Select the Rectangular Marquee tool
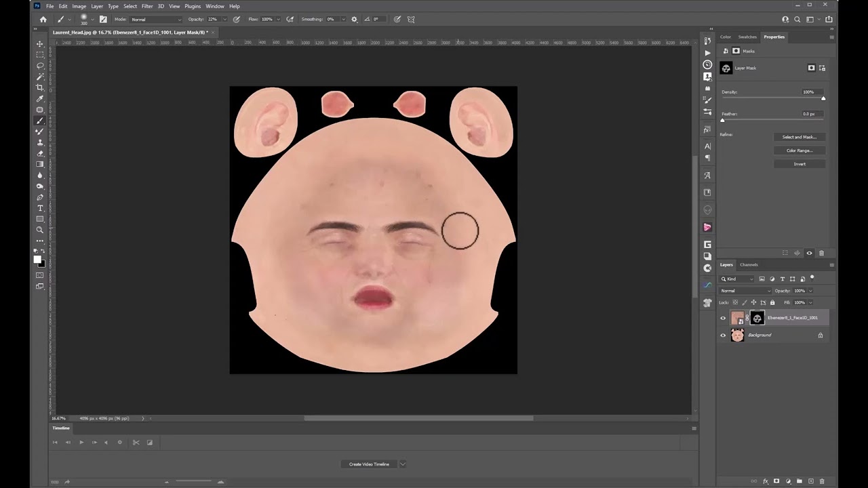Image resolution: width=868 pixels, height=488 pixels. coord(40,54)
